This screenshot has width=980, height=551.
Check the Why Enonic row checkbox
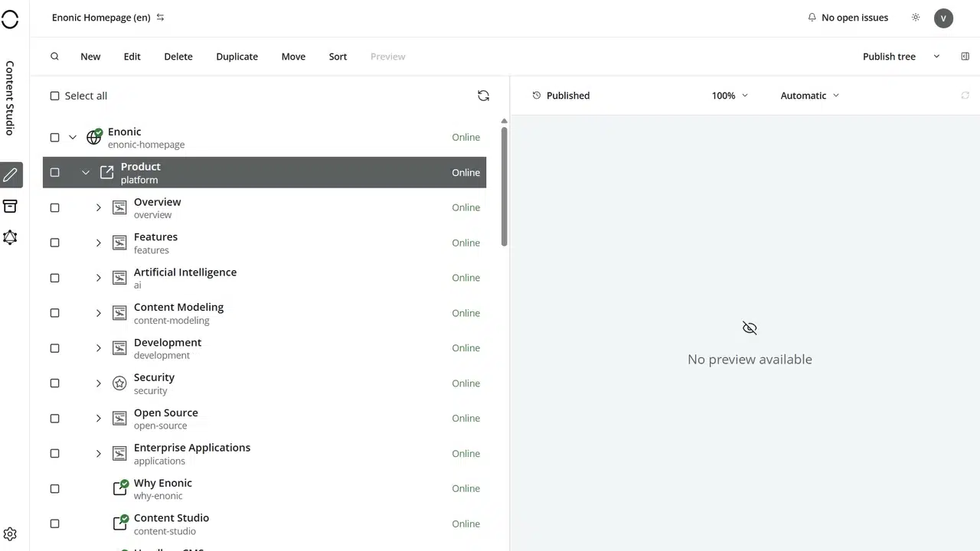54,488
